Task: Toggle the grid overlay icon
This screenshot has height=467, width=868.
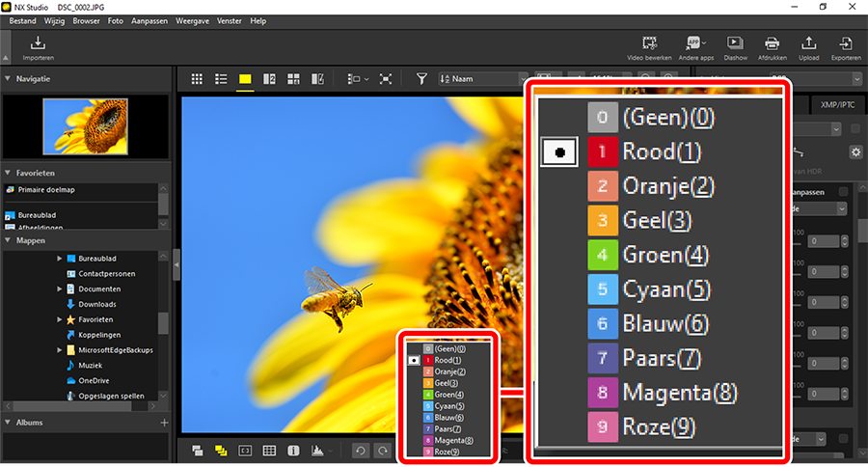Action: [269, 451]
